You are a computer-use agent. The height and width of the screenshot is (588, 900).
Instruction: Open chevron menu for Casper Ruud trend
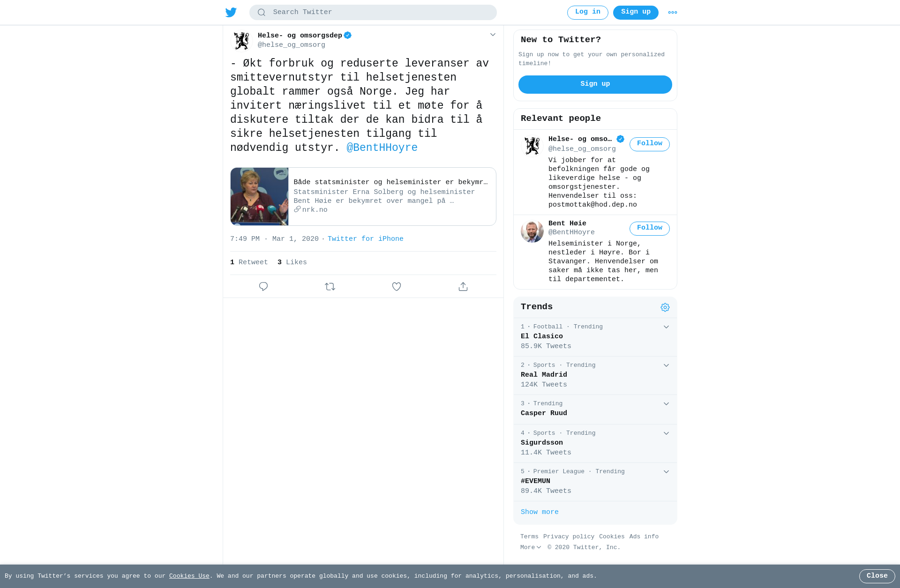[x=666, y=404]
